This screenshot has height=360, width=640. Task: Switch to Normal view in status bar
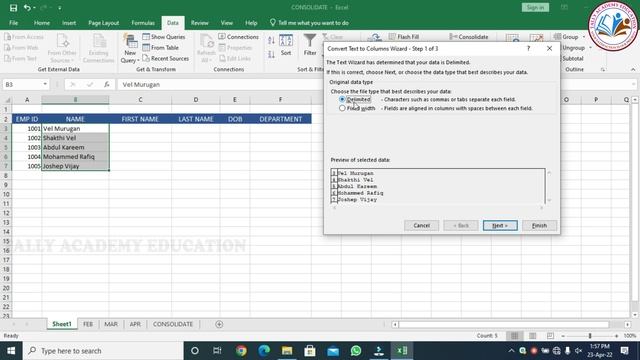514,336
